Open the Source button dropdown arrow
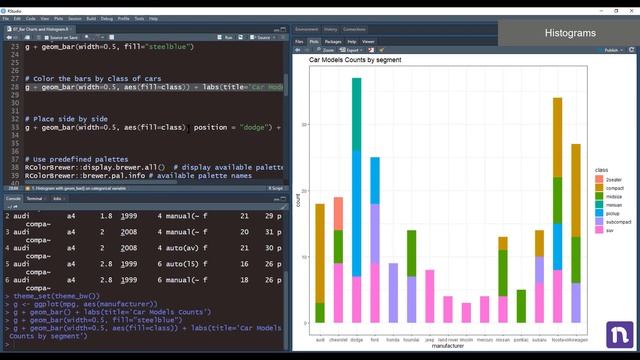The height and width of the screenshot is (360, 640). click(274, 38)
